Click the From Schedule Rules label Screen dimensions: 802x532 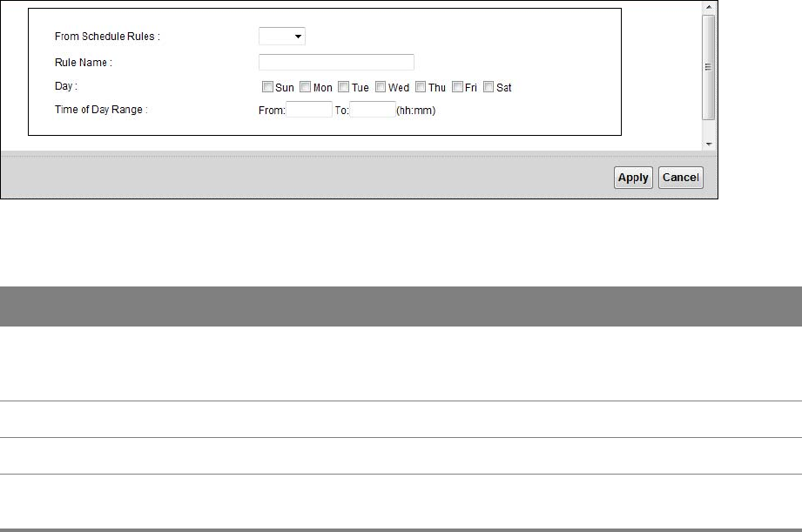[107, 37]
